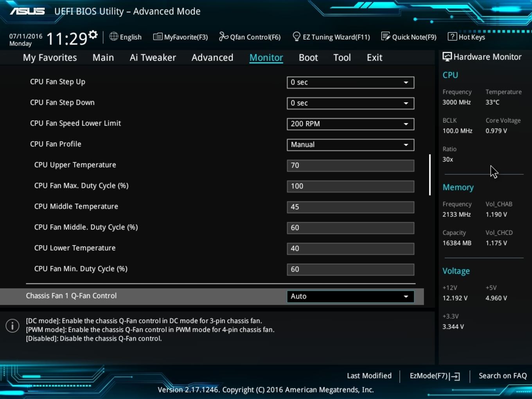
Task: Expand the CPU Fan Speed Lower Limit dropdown
Action: click(350, 124)
